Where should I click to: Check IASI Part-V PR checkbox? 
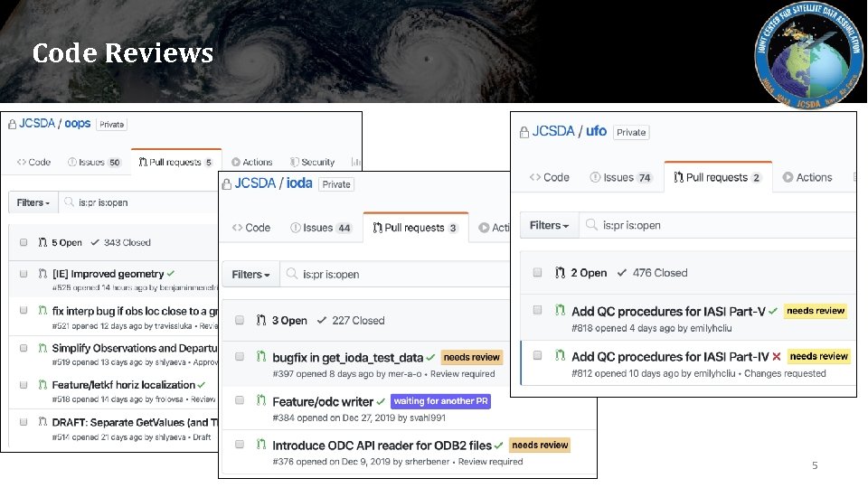pyautogui.click(x=537, y=310)
